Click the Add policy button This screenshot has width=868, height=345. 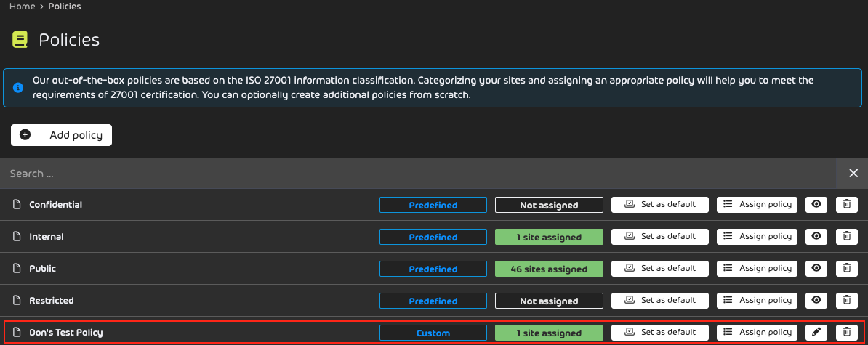coord(62,135)
